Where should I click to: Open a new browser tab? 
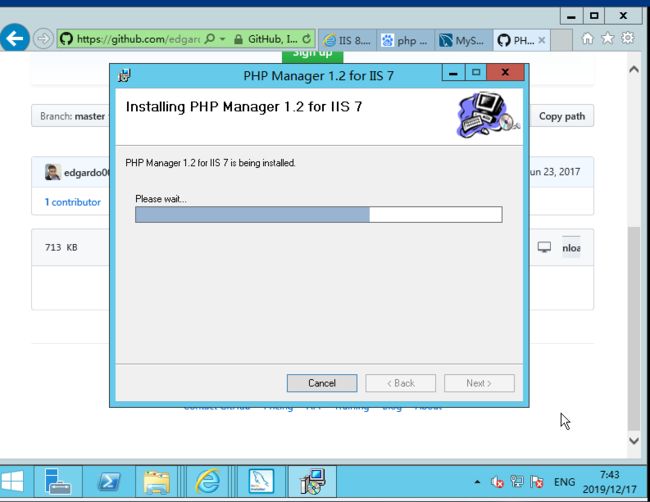click(562, 40)
